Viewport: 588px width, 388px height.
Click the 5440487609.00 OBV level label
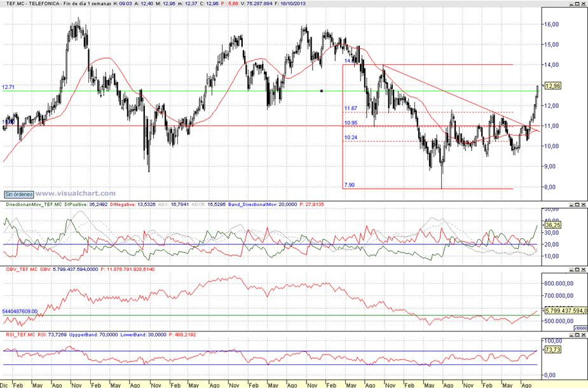click(x=20, y=312)
